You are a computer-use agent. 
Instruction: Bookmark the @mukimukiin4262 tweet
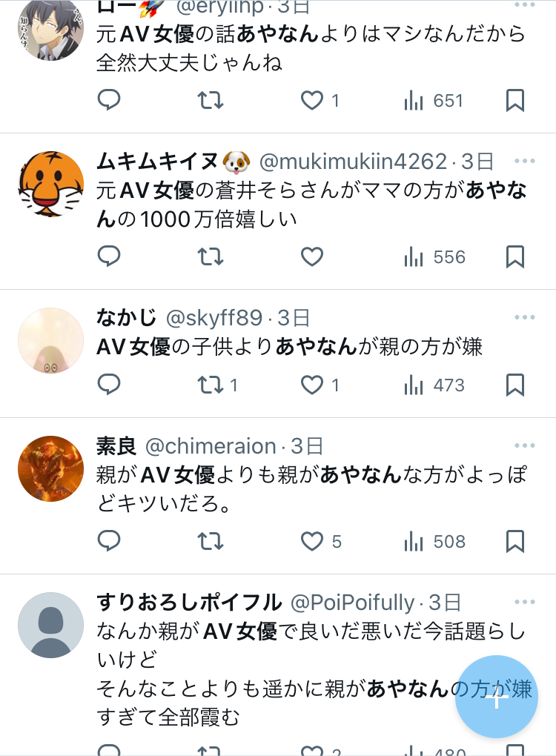(x=515, y=256)
